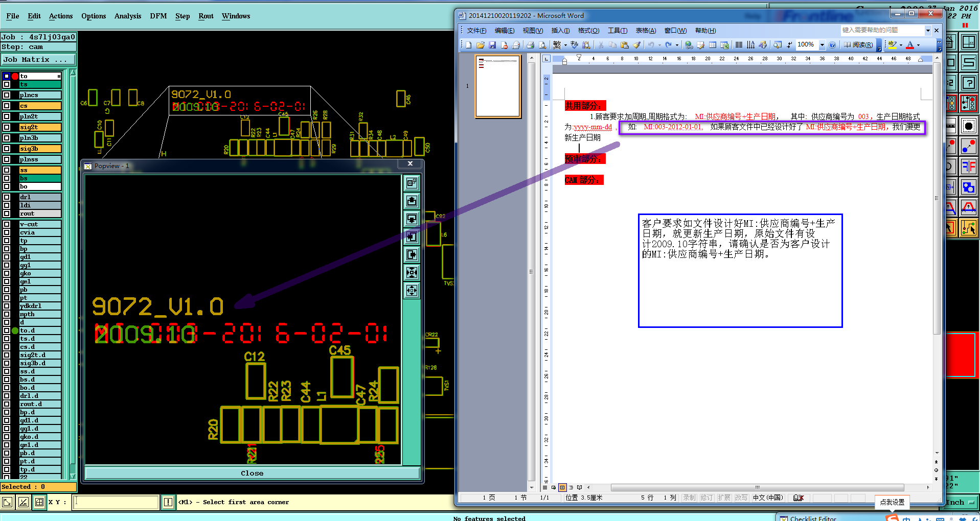Toggle display checkbox for layer sig3b.d

7,363
